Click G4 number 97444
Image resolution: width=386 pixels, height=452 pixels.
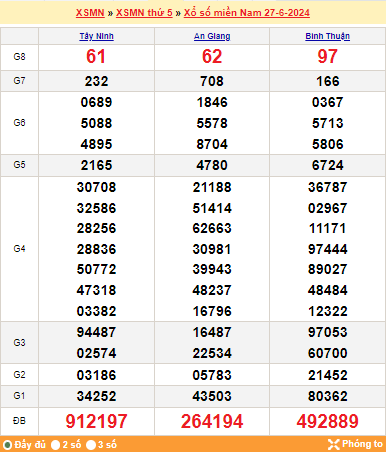pyautogui.click(x=328, y=249)
